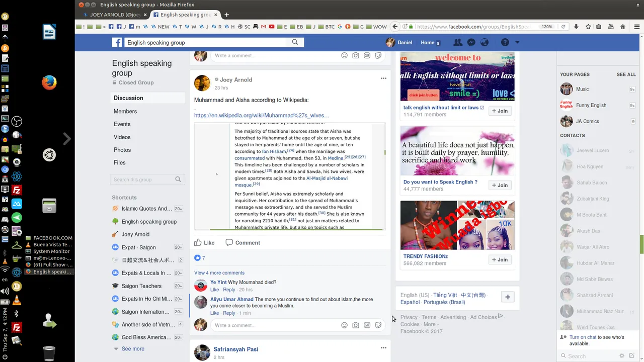Open Messenger icon in header

(471, 43)
